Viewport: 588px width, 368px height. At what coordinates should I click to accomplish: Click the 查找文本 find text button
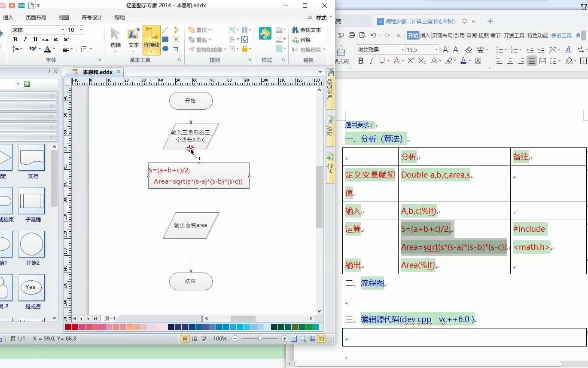tap(307, 30)
